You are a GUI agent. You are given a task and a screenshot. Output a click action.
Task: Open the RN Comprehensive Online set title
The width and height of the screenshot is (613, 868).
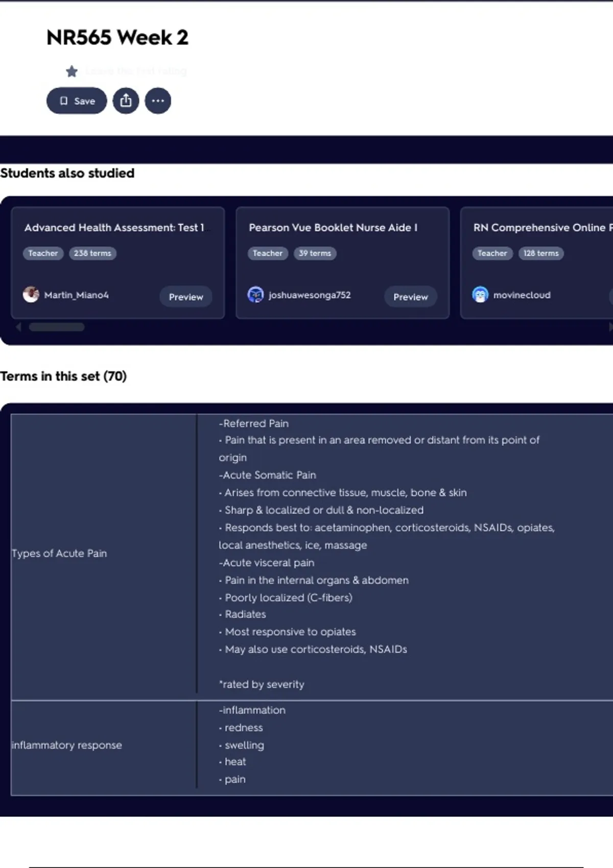541,228
